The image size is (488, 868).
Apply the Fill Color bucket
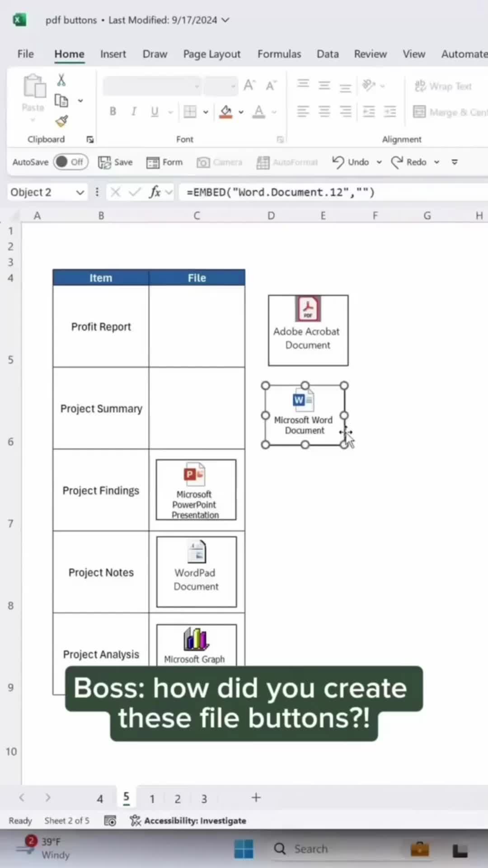[x=226, y=112]
